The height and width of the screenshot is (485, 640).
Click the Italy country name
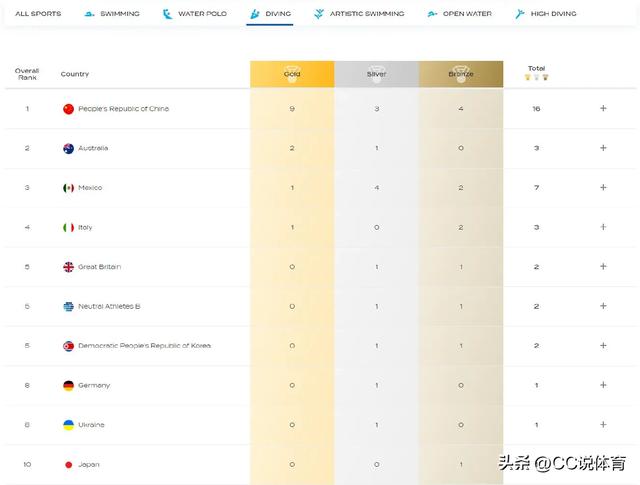pyautogui.click(x=85, y=227)
